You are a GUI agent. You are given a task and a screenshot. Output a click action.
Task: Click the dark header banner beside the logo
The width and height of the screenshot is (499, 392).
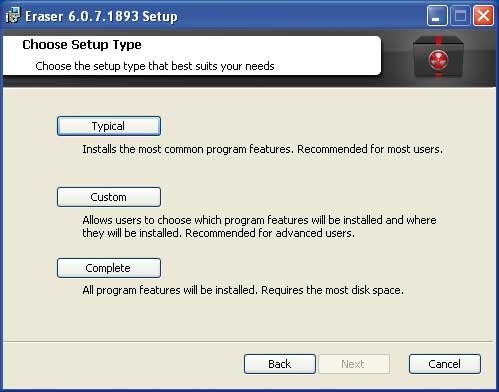397,57
